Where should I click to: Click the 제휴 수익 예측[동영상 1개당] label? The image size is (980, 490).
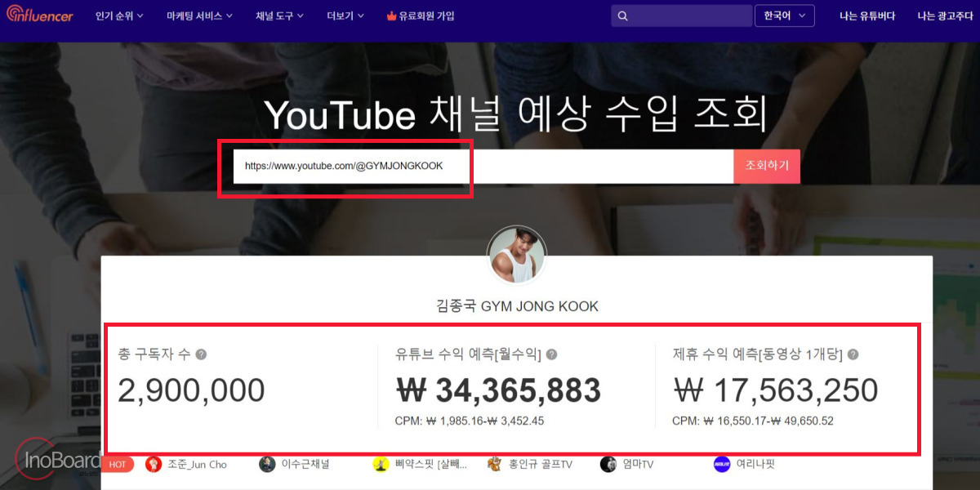point(757,354)
